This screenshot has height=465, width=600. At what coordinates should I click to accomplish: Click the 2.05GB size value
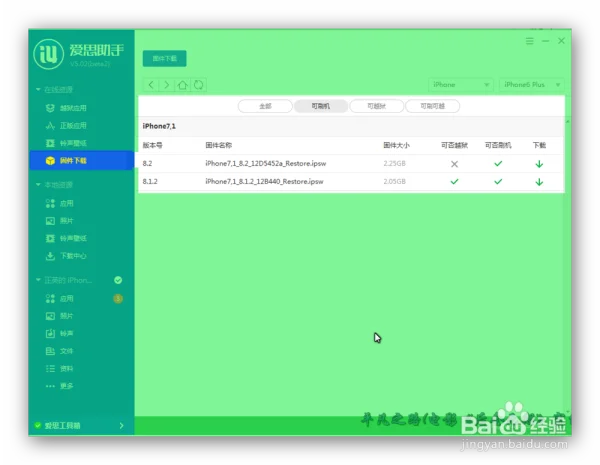tap(395, 181)
